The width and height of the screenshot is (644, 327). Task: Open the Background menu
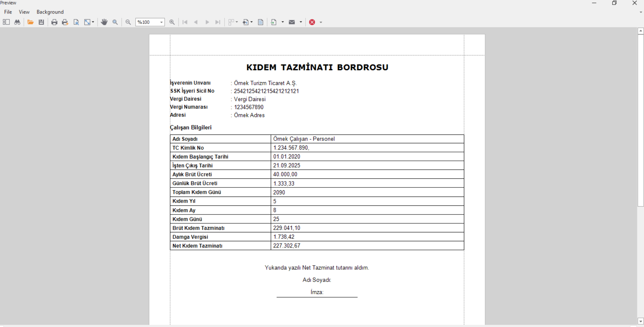[x=50, y=12]
